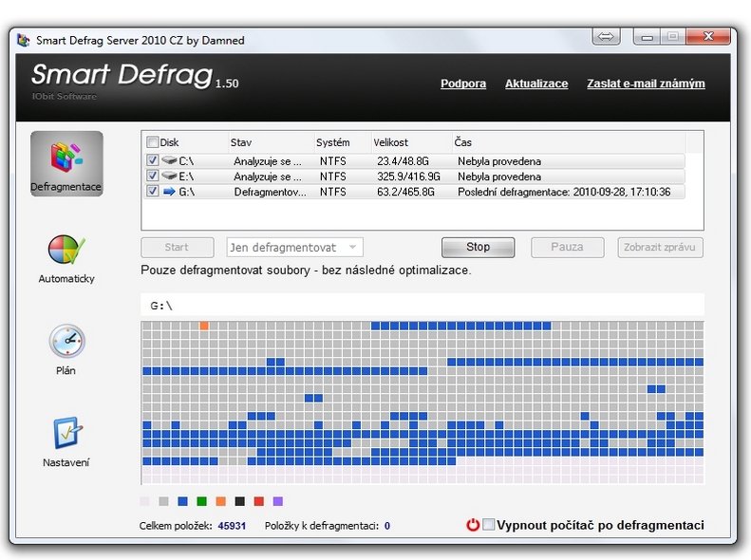
Task: Click the purple legend swatch
Action: tap(278, 501)
